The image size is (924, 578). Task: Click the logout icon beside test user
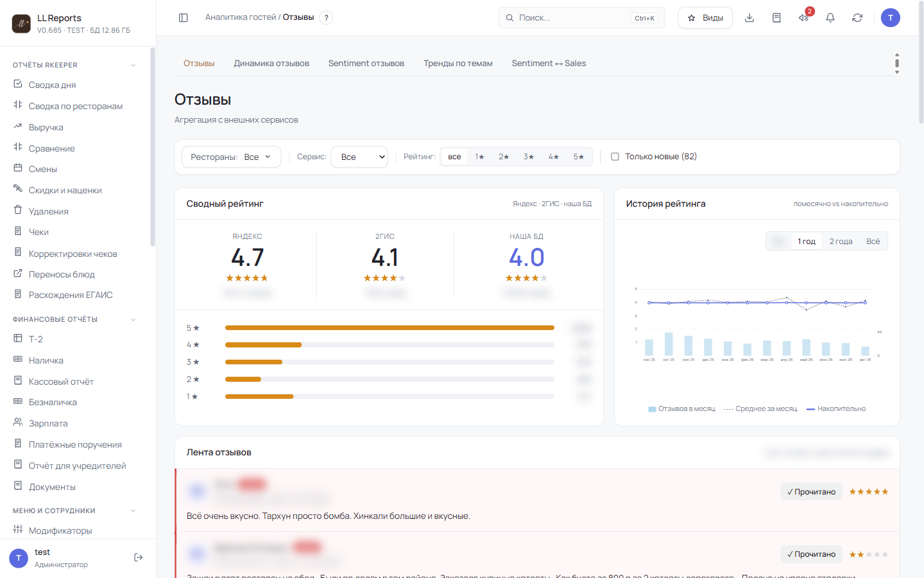coord(138,557)
